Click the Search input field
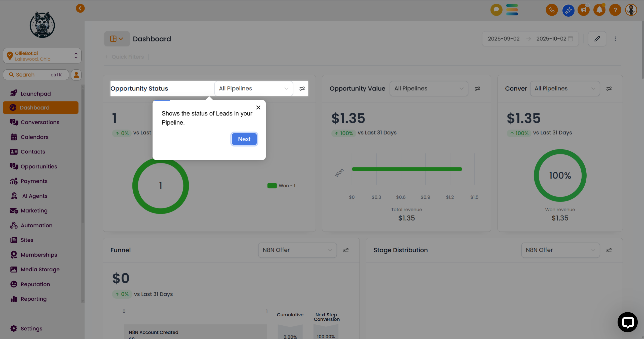 (x=36, y=75)
